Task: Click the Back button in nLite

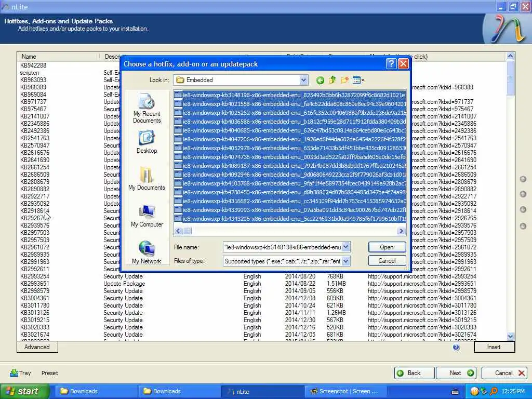Action: (x=414, y=373)
